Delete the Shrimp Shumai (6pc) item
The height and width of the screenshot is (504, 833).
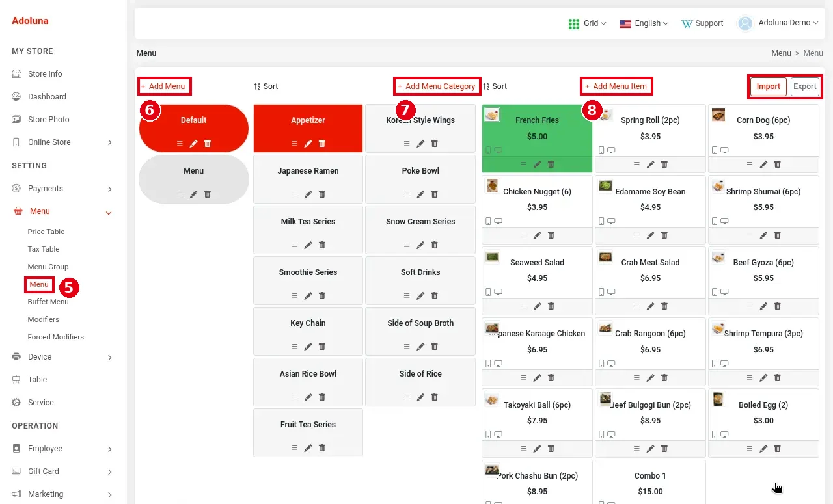(x=778, y=235)
